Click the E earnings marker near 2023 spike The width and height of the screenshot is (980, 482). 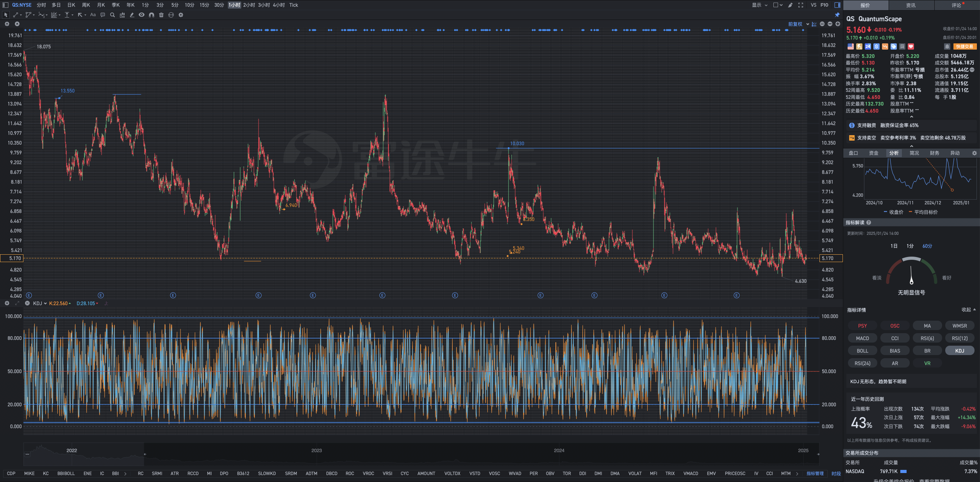click(382, 295)
